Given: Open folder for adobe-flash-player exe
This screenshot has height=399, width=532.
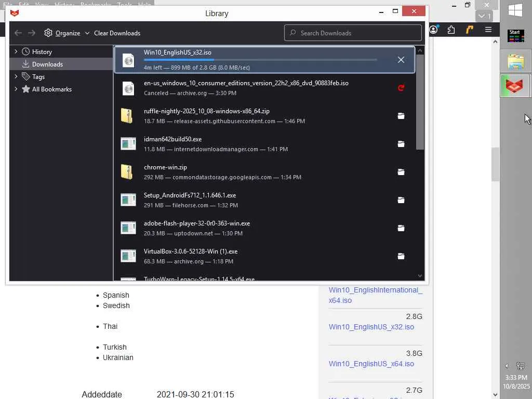Looking at the screenshot, I should pos(401,229).
